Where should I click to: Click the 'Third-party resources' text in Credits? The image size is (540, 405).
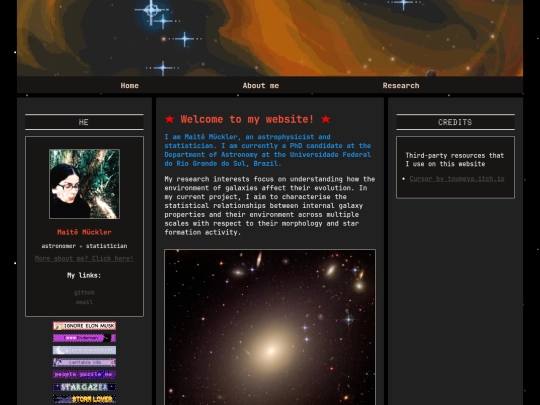(455, 160)
